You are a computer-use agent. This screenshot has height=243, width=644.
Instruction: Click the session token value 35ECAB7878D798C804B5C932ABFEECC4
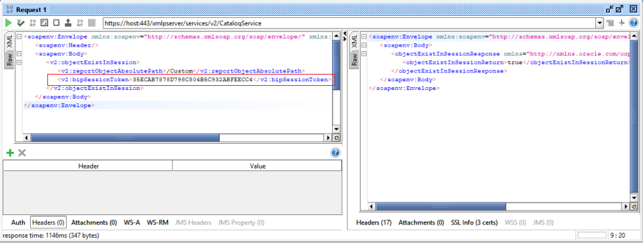point(193,80)
